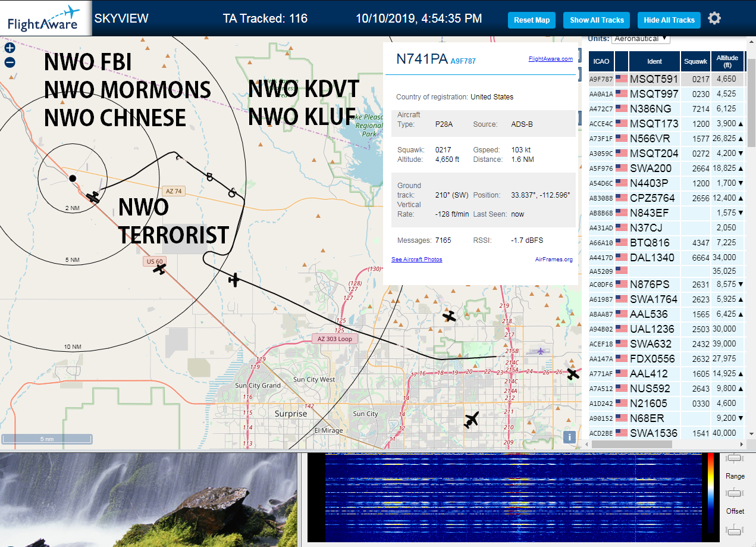Zoom in on the map with plus button

[x=10, y=48]
